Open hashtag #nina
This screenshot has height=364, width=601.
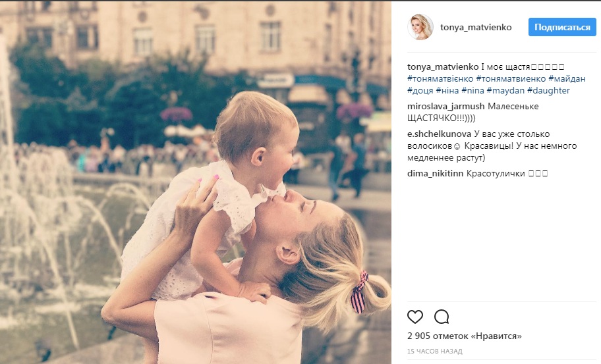472,91
